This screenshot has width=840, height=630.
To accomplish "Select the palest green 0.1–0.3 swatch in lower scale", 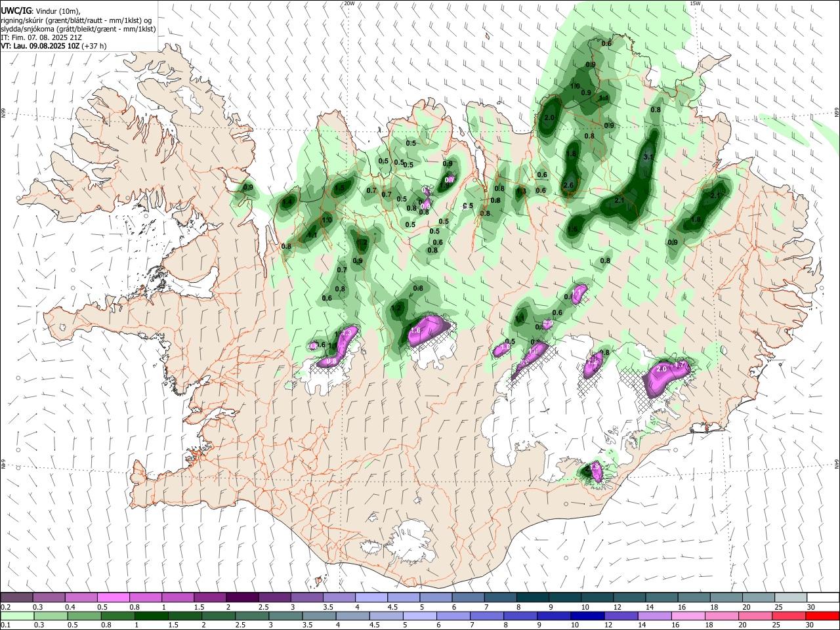I will [x=17, y=616].
